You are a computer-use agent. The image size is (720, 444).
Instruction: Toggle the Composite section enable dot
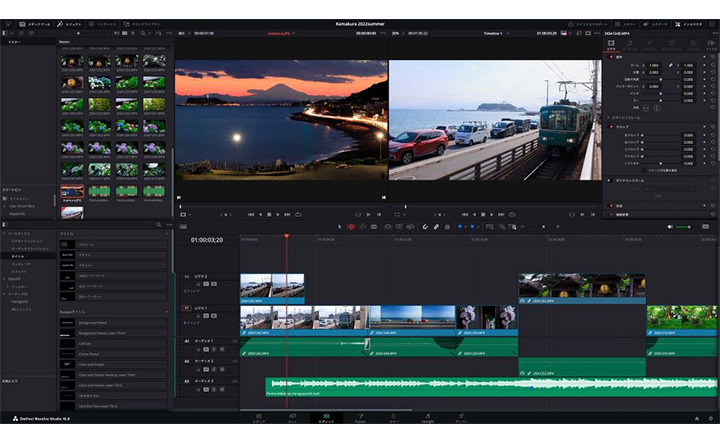(612, 205)
